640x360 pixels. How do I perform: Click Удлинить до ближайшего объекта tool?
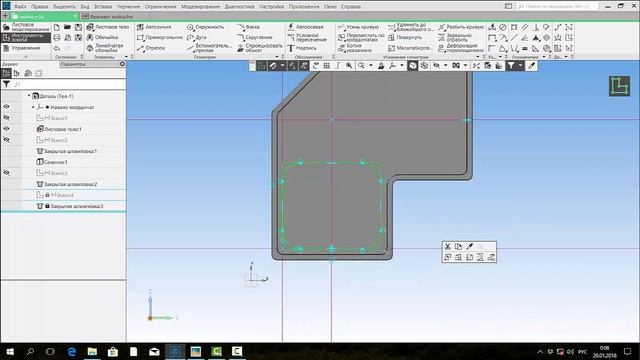click(x=410, y=27)
